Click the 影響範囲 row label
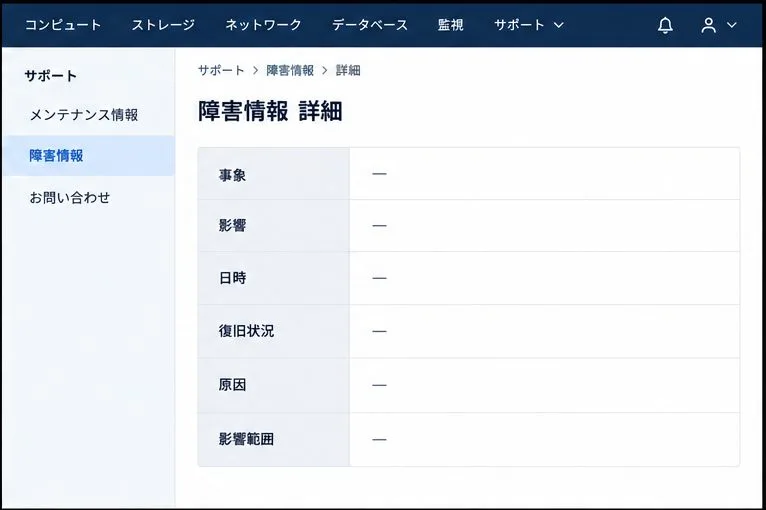This screenshot has height=510, width=766. click(246, 439)
